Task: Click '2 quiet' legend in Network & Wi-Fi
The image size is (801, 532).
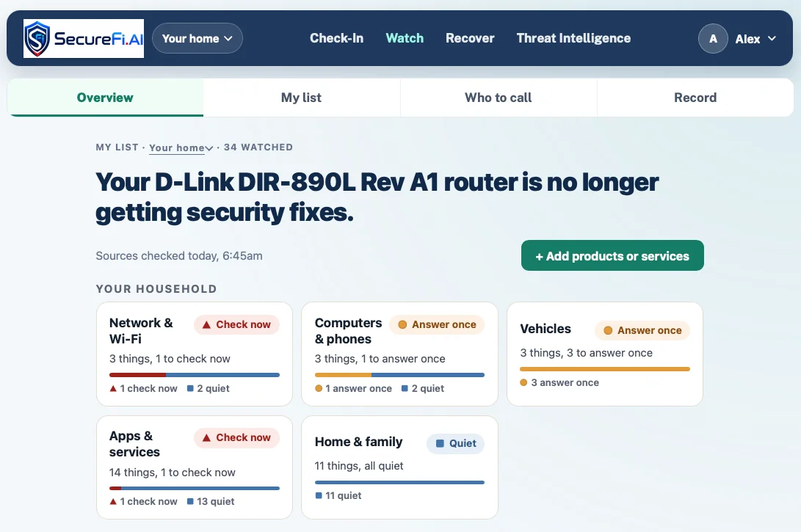Action: 209,388
